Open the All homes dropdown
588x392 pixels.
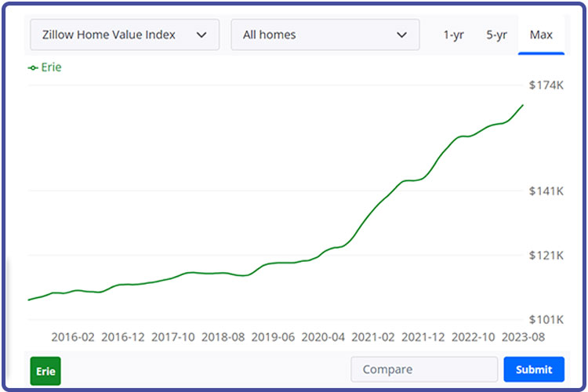coord(325,34)
